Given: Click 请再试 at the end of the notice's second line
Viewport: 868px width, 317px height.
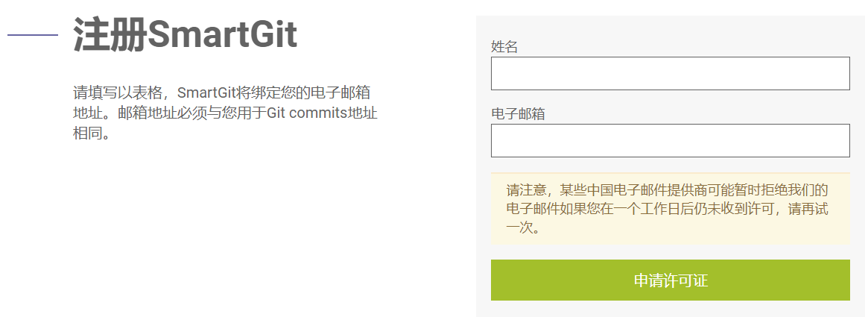Looking at the screenshot, I should click(x=808, y=209).
